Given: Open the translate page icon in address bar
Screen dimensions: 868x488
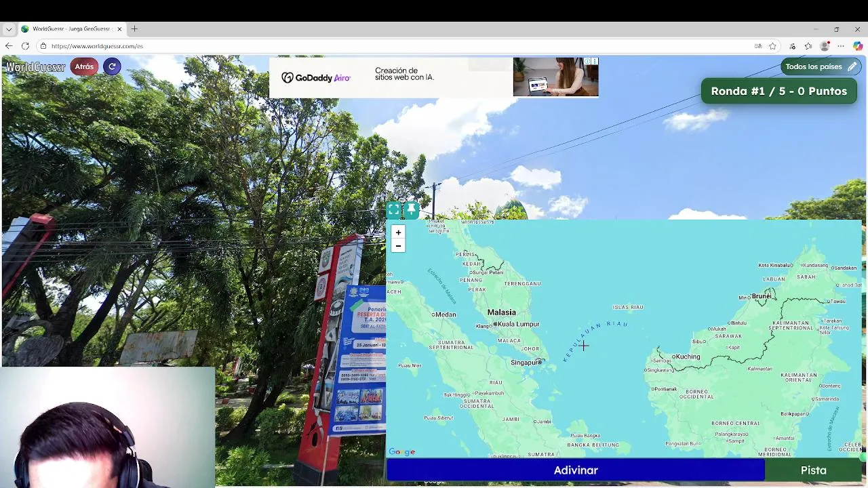Looking at the screenshot, I should coord(757,46).
